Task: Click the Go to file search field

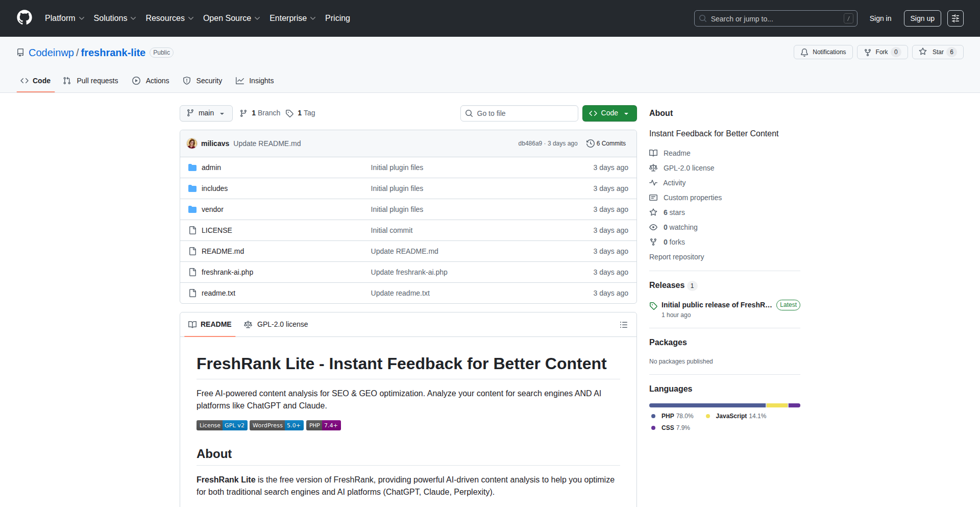Action: click(519, 113)
